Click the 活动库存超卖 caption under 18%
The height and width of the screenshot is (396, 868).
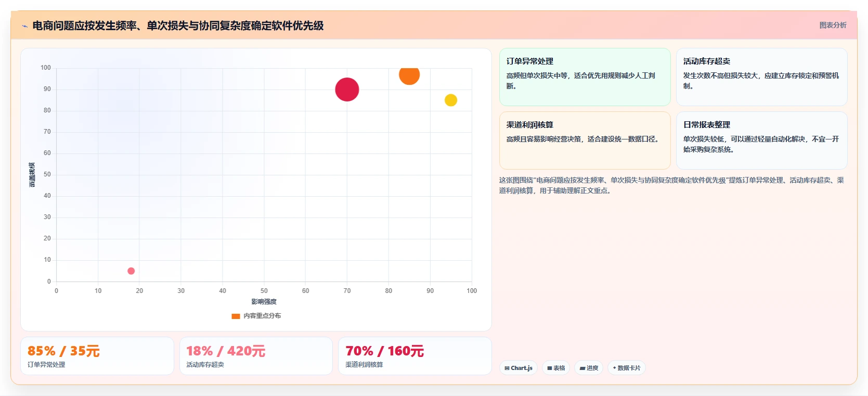[205, 365]
